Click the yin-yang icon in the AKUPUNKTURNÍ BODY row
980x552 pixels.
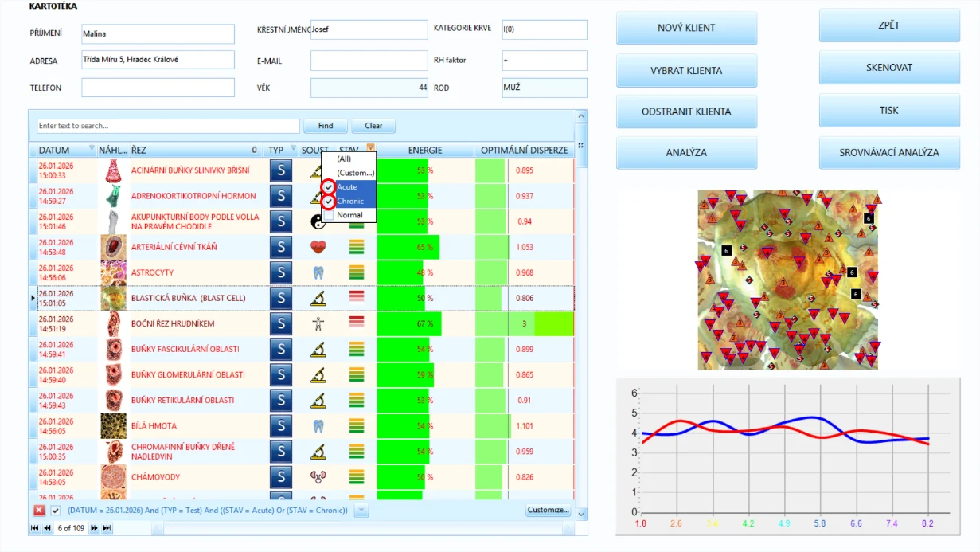[318, 221]
